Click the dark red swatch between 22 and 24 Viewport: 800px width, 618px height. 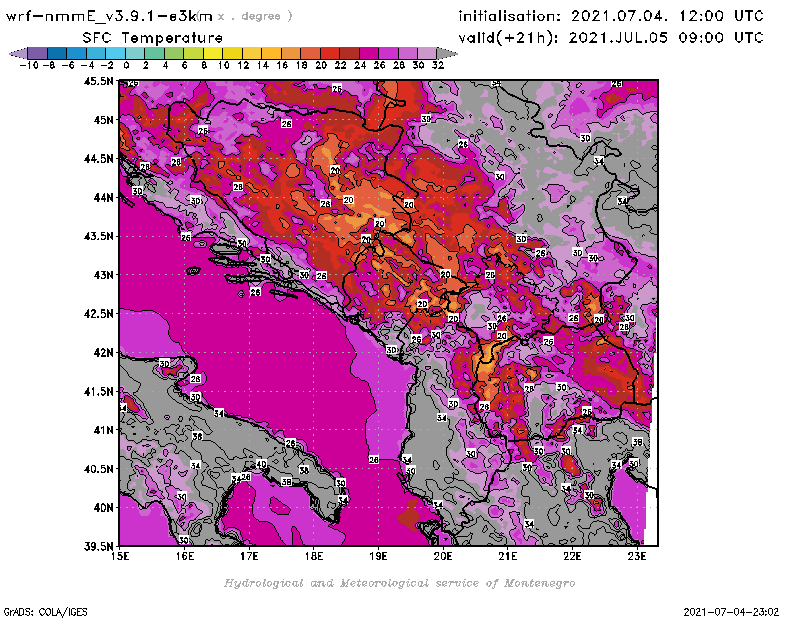(x=349, y=53)
